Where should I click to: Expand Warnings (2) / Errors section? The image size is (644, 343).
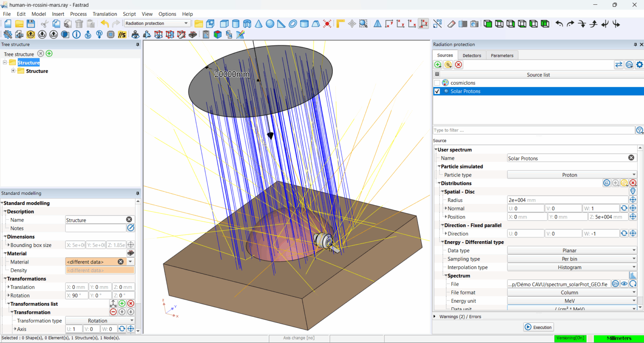(436, 316)
